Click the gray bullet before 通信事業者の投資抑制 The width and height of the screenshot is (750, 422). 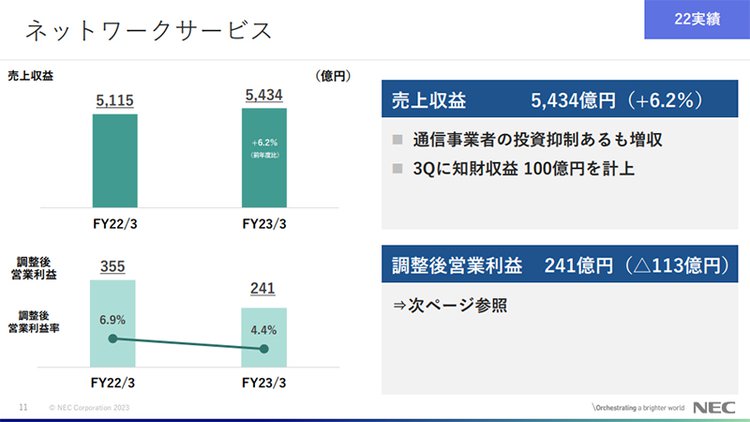[x=397, y=139]
